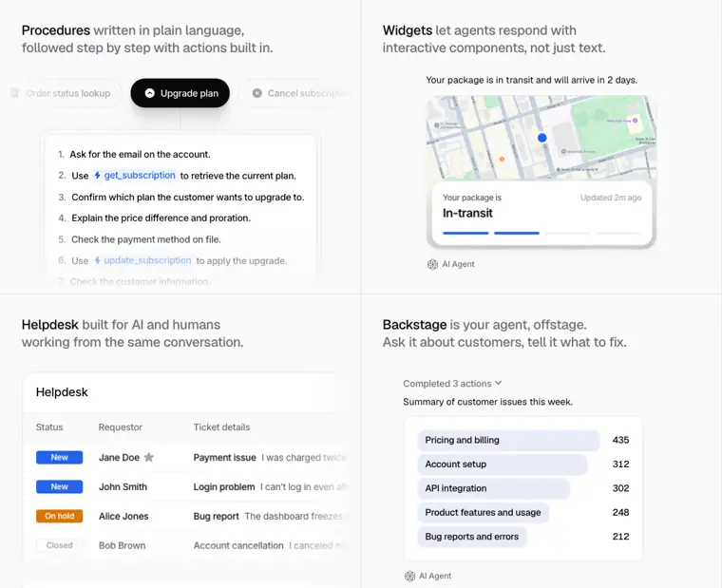Click the lightning icon beside get_subscription
722x588 pixels.
pyautogui.click(x=98, y=176)
